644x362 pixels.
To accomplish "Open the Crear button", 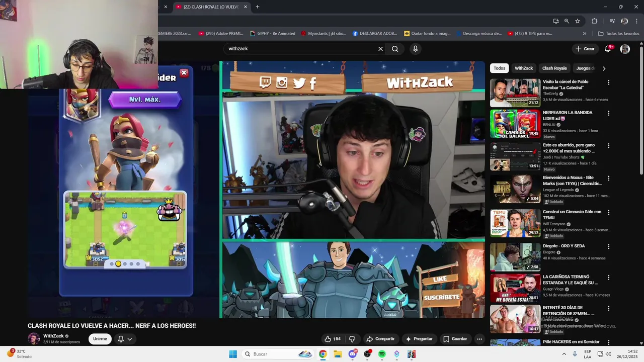I will (x=585, y=49).
